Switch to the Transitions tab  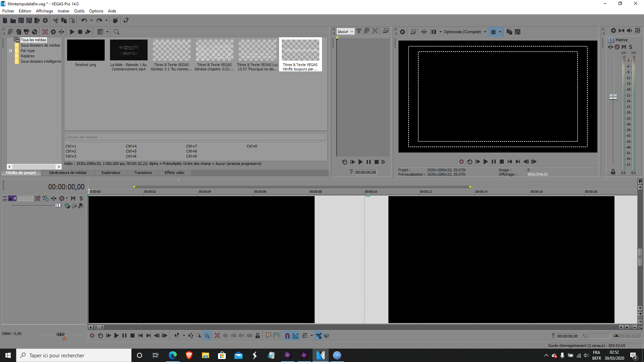tap(143, 173)
